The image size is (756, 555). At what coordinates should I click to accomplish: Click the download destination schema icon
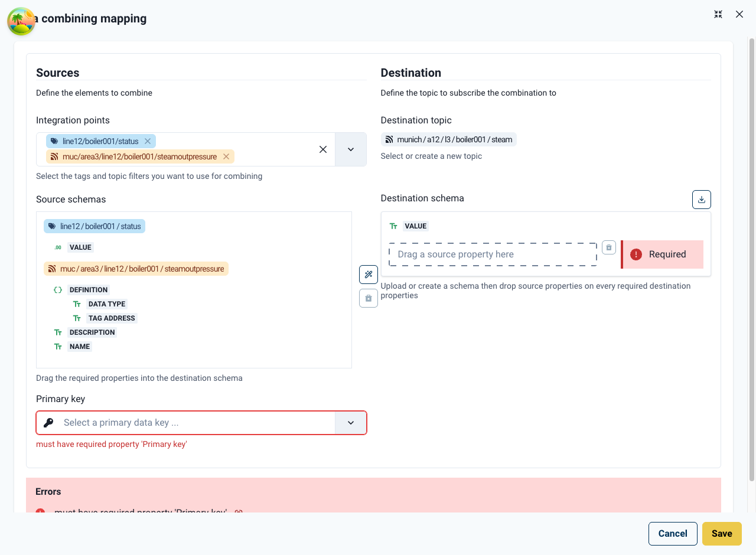point(701,200)
